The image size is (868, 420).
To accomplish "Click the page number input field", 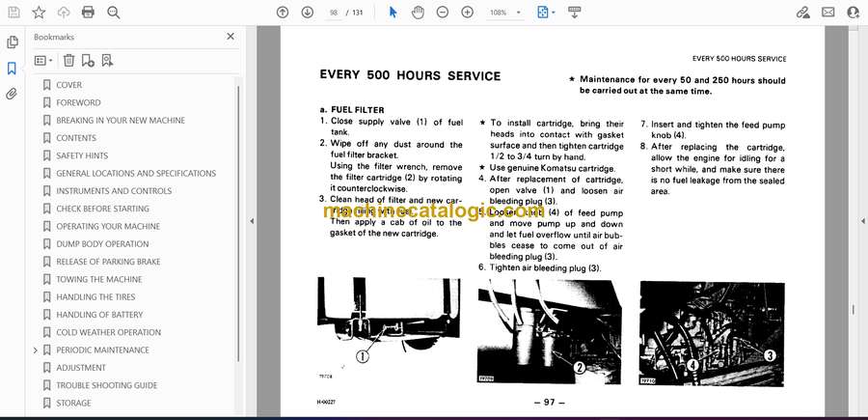I will [334, 13].
